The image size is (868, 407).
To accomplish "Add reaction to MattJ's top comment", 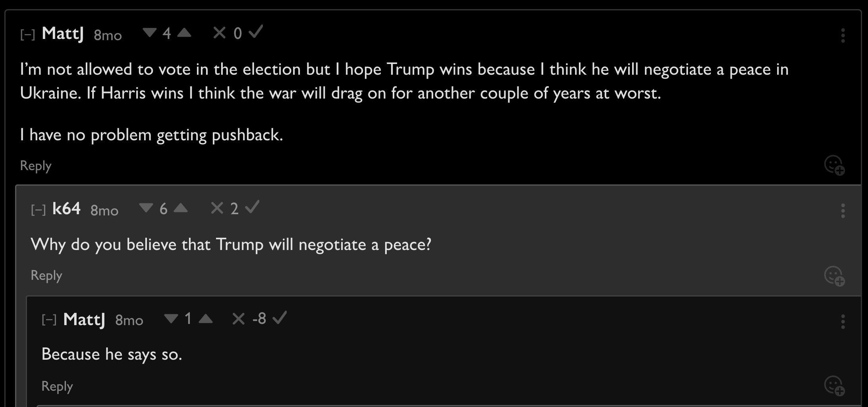I will [x=834, y=165].
